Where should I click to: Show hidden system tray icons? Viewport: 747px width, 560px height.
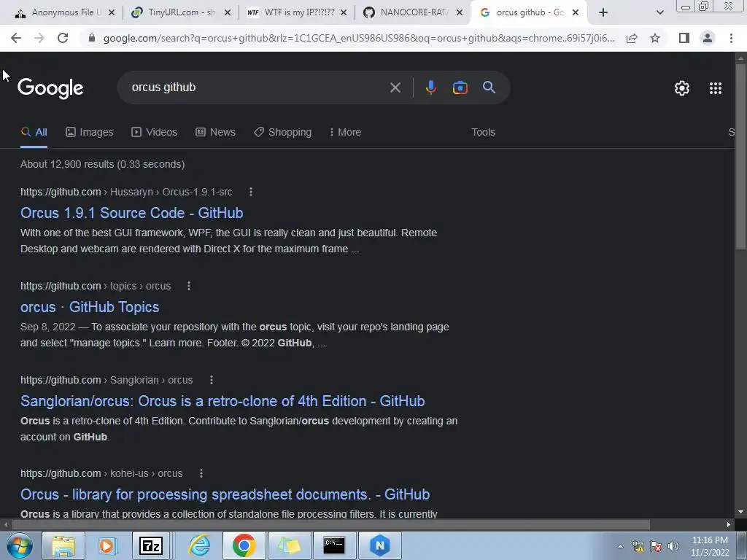tap(620, 546)
